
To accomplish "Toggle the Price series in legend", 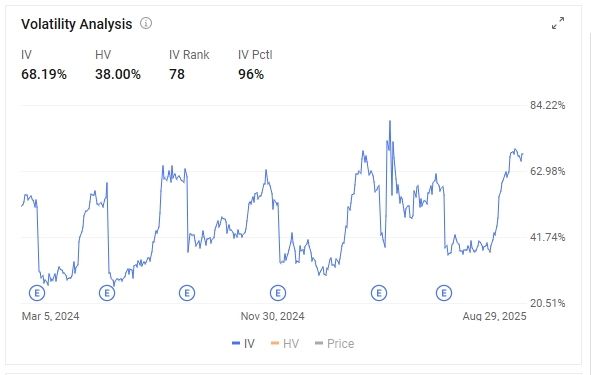I will coord(335,344).
